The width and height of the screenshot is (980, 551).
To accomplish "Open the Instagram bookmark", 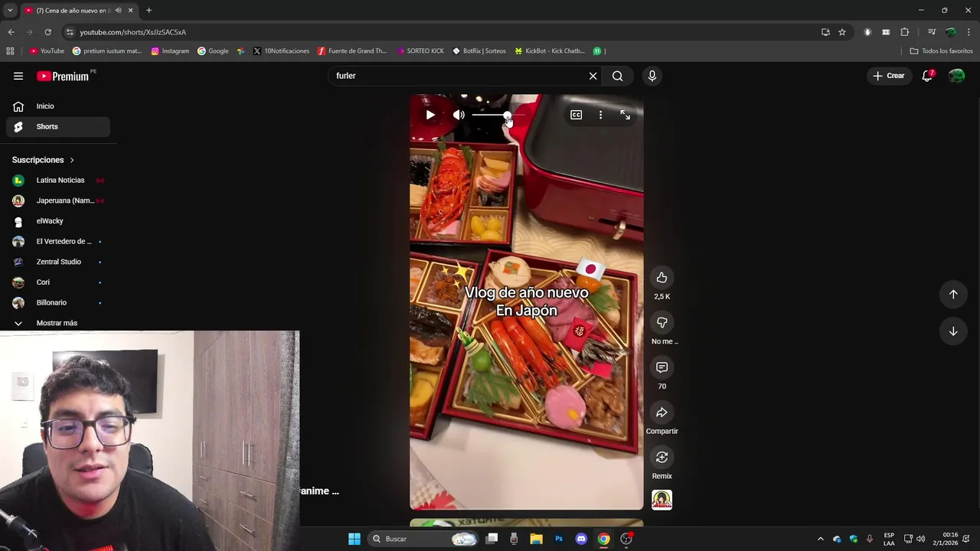I will click(170, 51).
